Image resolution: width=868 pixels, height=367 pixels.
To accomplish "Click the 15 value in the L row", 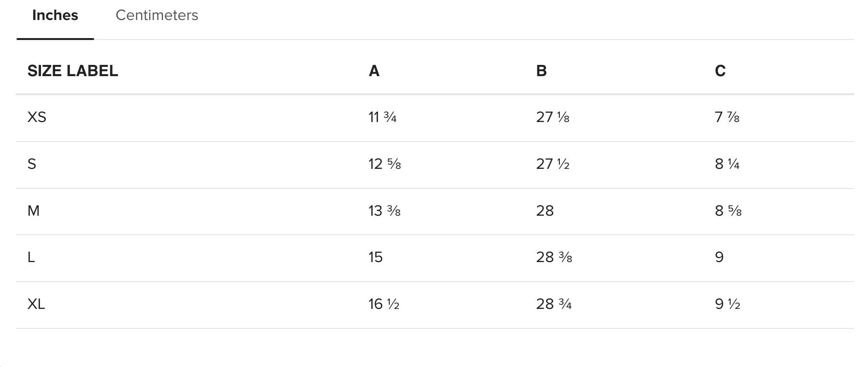I will pos(375,257).
